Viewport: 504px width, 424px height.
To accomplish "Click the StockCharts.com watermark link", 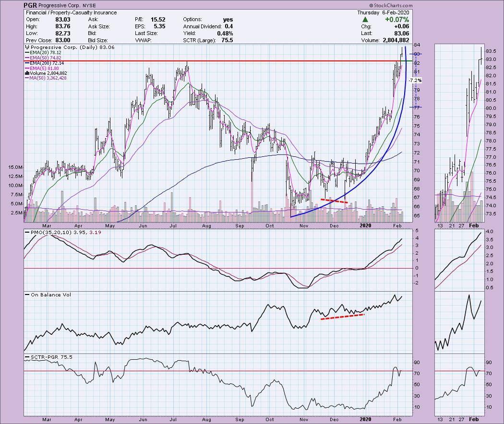I will [391, 5].
